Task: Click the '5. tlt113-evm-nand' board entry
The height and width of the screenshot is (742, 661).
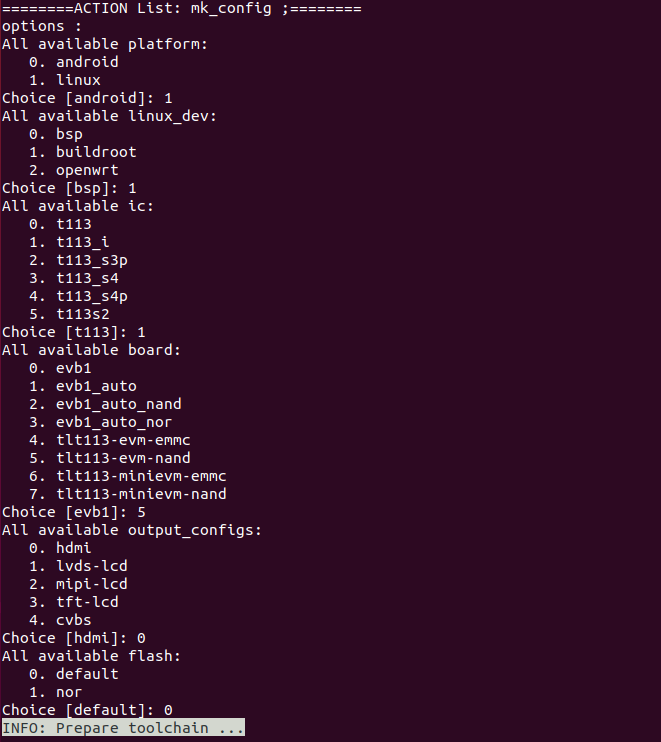Action: point(110,458)
